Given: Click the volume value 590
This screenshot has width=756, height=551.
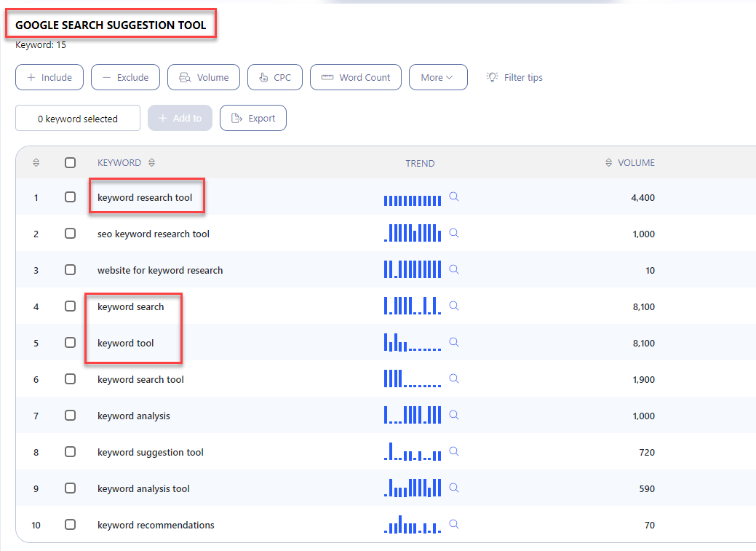Looking at the screenshot, I should pos(647,488).
